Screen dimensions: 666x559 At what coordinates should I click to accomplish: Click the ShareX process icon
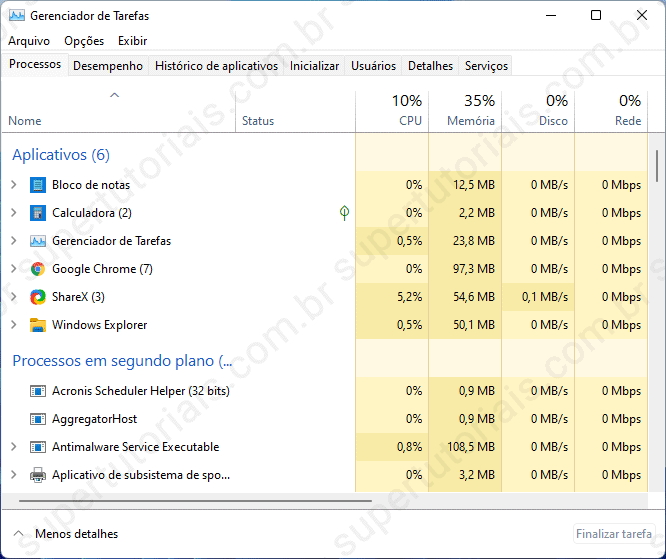pos(38,297)
